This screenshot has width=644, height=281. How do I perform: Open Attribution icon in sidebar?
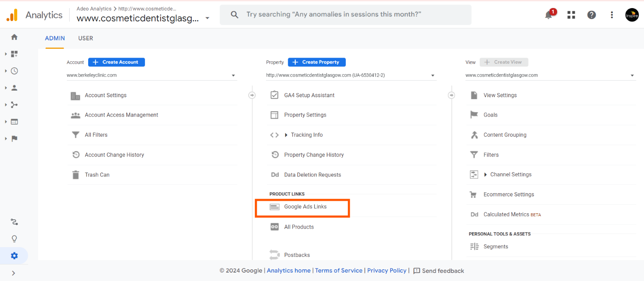(x=14, y=222)
